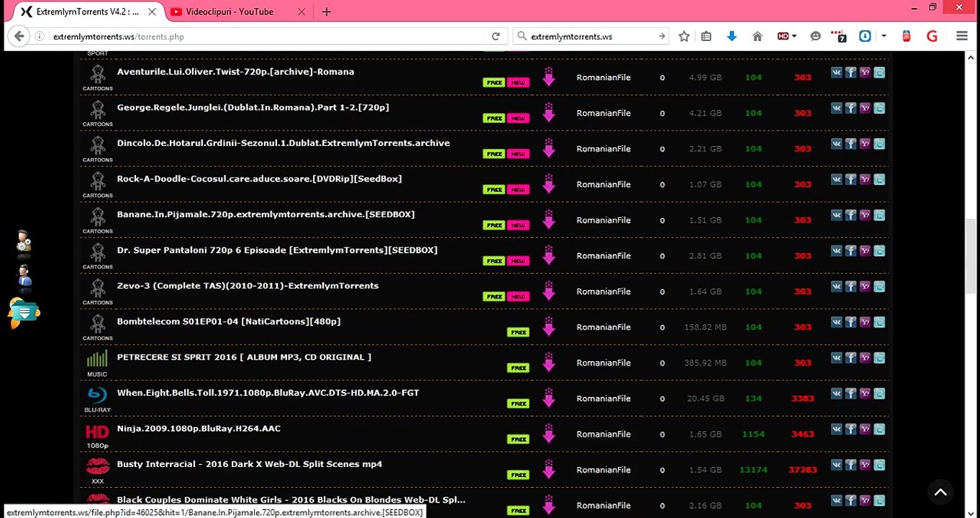The height and width of the screenshot is (518, 980).
Task: Click download arrow for PETRECERE SI SPRIT 2016
Action: pyautogui.click(x=549, y=363)
